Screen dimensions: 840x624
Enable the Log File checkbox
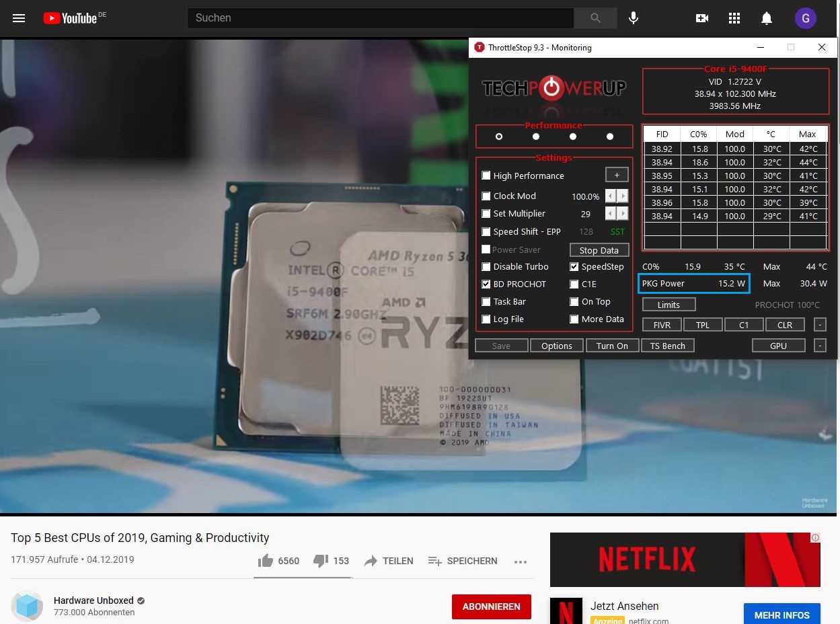click(x=486, y=319)
